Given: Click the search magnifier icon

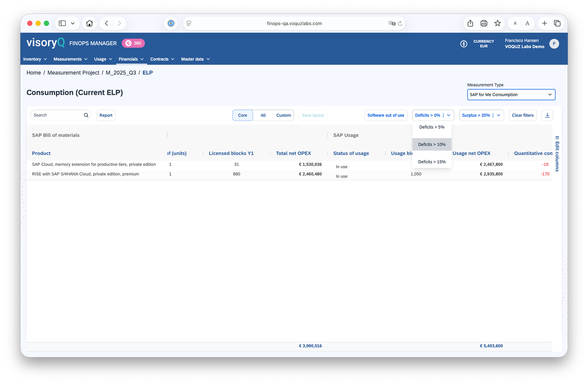Looking at the screenshot, I should tap(86, 115).
